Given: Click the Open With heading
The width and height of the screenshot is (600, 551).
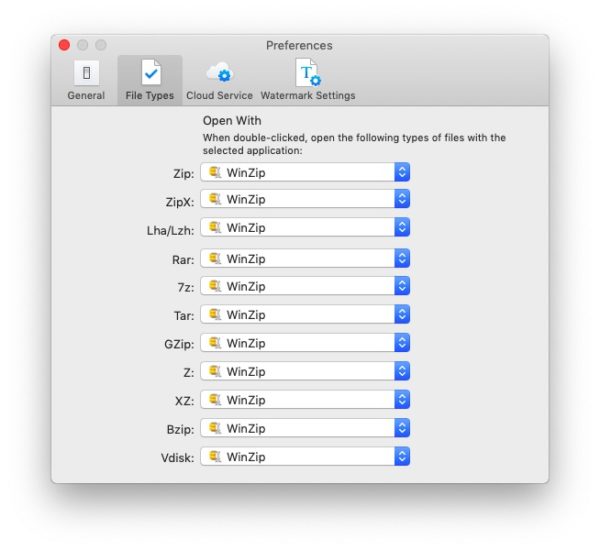Looking at the screenshot, I should point(232,121).
